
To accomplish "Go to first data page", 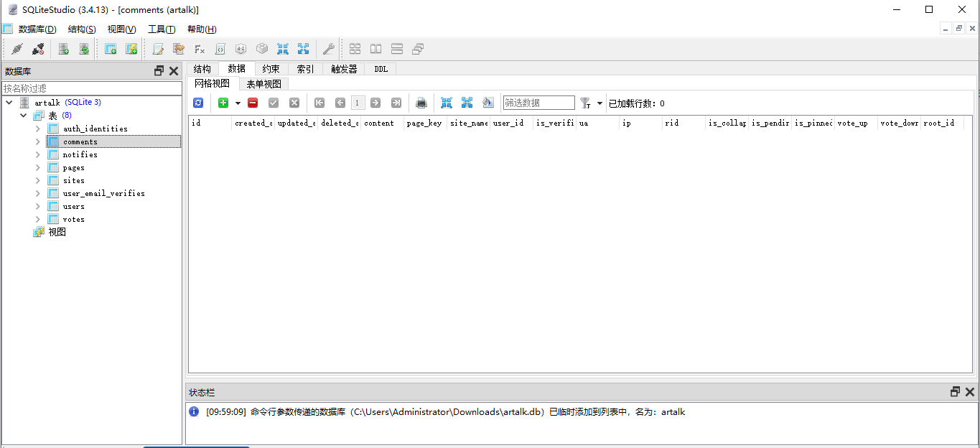I will click(319, 103).
